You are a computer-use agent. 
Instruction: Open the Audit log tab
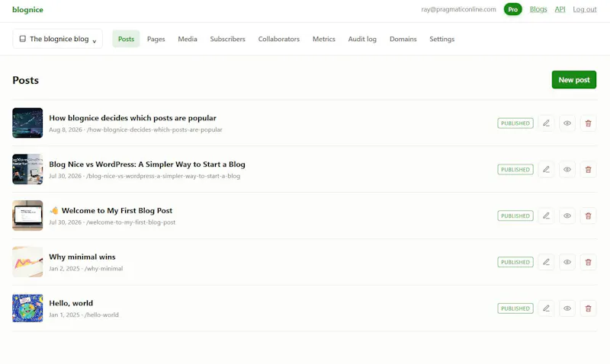pyautogui.click(x=362, y=39)
